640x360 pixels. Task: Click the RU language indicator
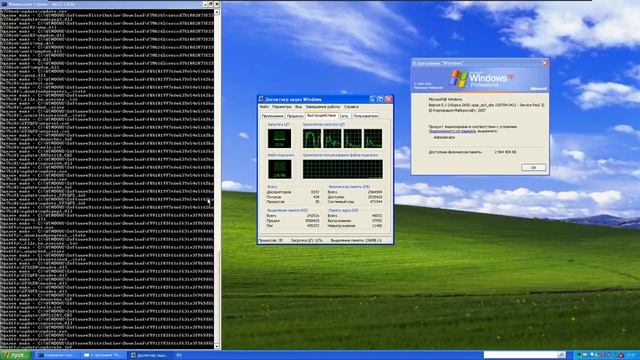pos(179,355)
